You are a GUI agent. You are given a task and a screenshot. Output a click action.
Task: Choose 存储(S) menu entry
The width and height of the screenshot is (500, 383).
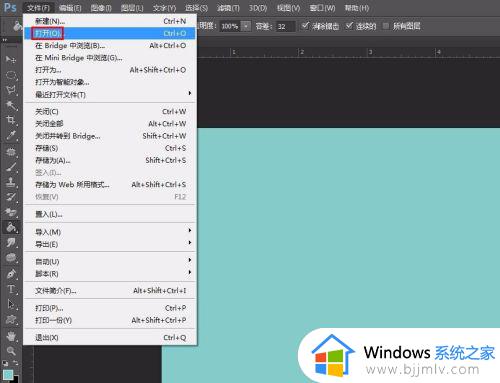click(x=110, y=148)
